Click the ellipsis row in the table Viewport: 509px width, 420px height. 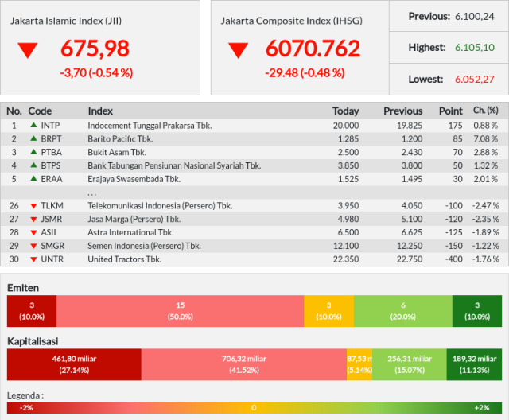(x=254, y=192)
